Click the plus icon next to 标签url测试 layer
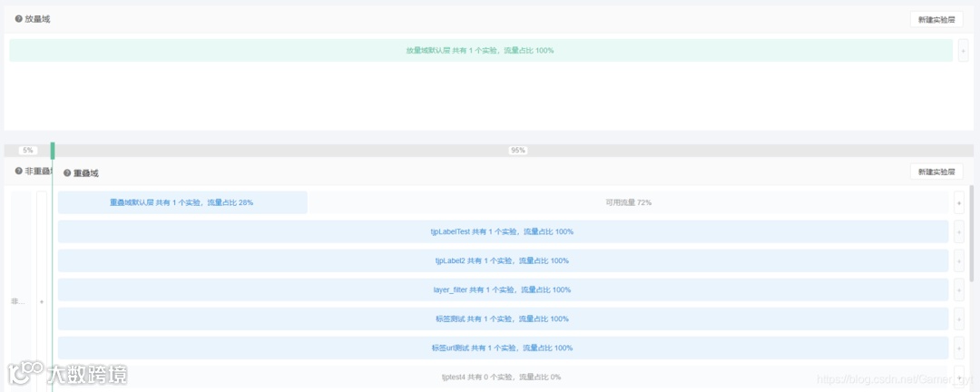Screen dimensions: 980x392 (x=959, y=348)
